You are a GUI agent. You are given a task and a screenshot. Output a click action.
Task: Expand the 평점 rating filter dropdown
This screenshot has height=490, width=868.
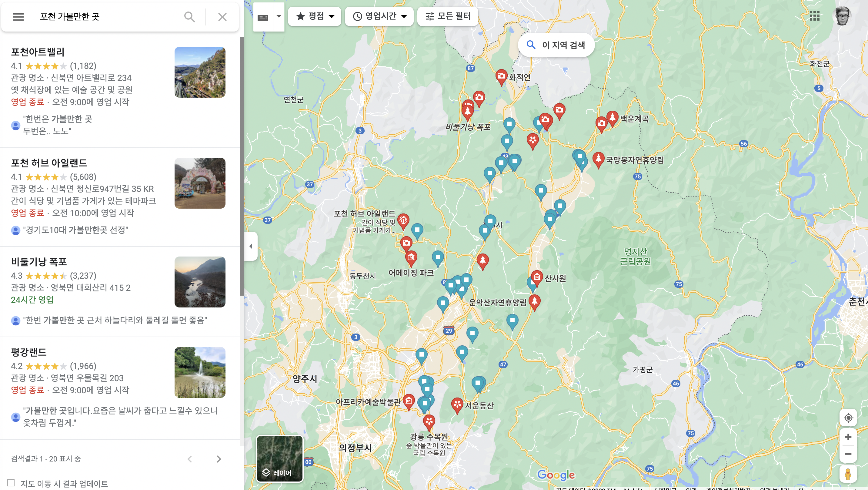[x=315, y=16]
